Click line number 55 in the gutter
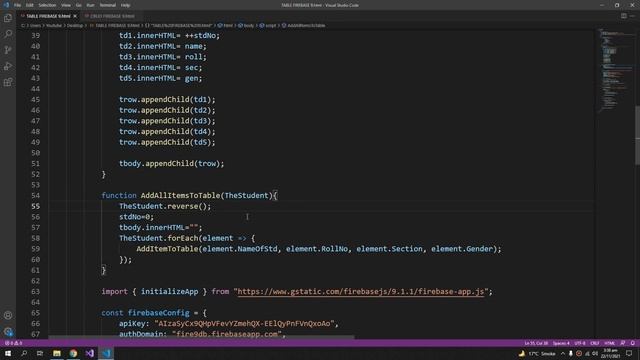 pyautogui.click(x=36, y=206)
